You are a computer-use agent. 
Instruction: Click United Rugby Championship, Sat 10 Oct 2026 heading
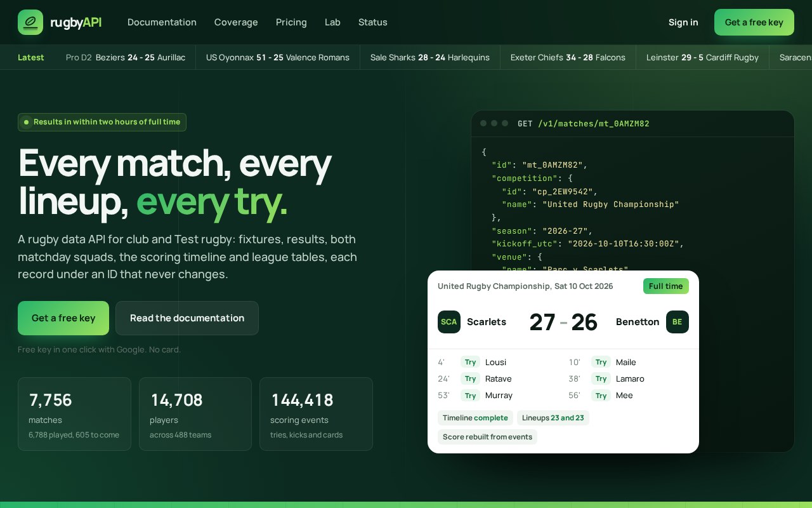[x=525, y=286]
